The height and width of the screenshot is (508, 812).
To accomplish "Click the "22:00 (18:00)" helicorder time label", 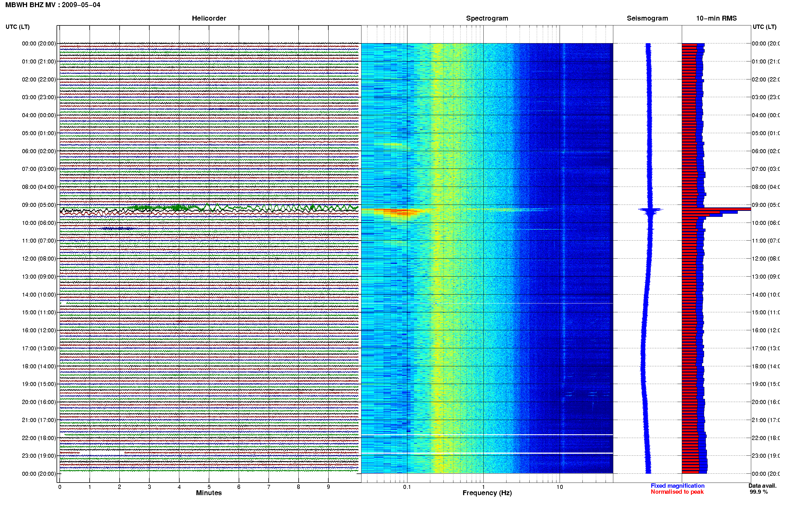I will (39, 438).
